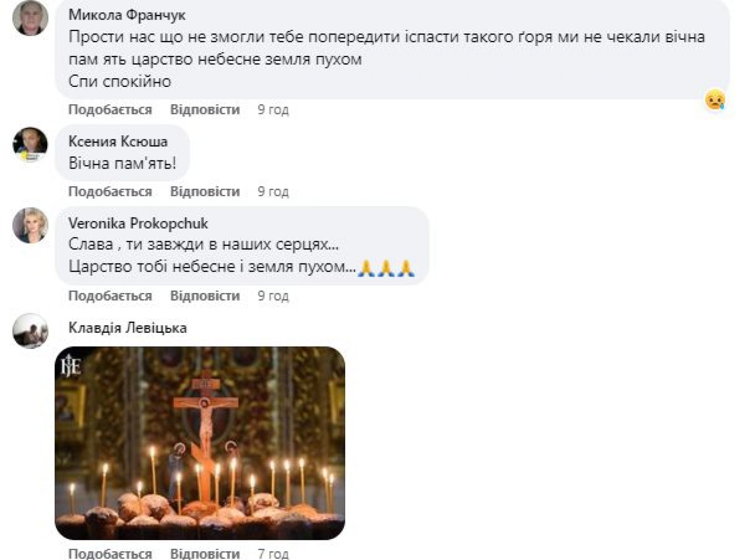Reply to Ксения Ксюша's comment
Image resolution: width=755 pixels, height=560 pixels.
pos(205,192)
